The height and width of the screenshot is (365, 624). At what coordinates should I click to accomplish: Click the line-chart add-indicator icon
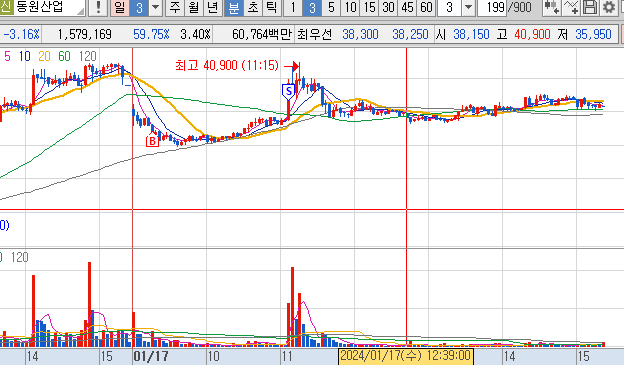(x=571, y=7)
